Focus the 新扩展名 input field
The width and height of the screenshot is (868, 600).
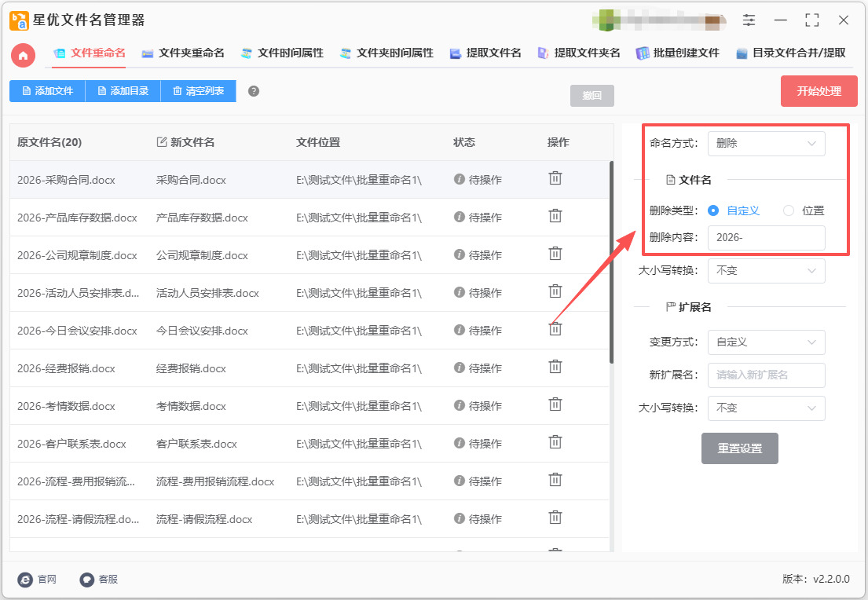(766, 375)
